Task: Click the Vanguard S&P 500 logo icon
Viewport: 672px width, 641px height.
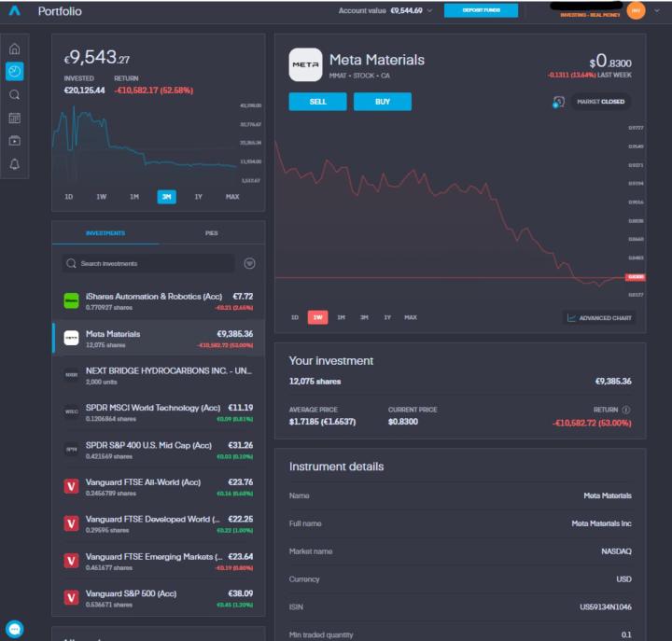Action: tap(71, 597)
